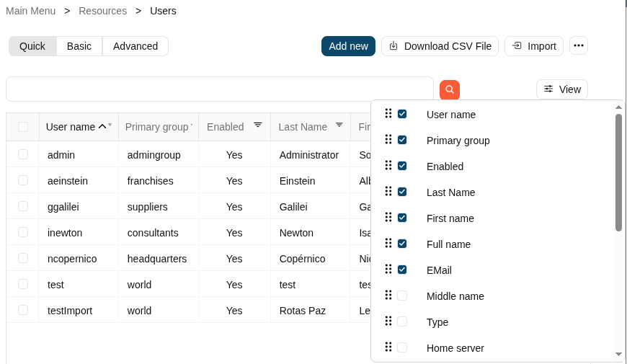Click the filter icon in Enabled column
627x364 pixels.
coord(258,125)
